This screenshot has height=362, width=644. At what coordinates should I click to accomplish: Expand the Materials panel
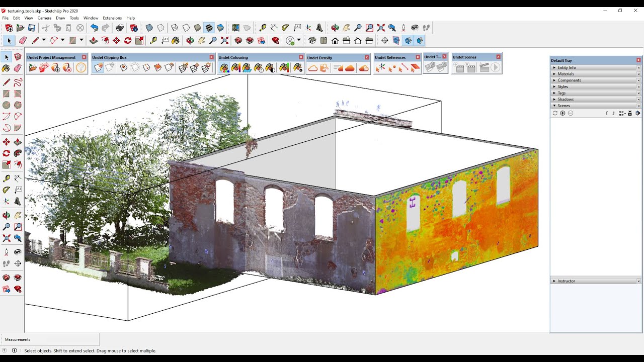(596, 74)
